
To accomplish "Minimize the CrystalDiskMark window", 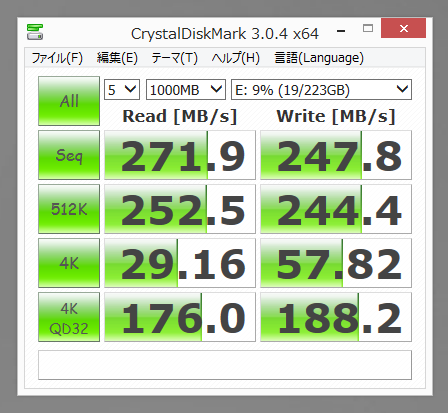I will coord(341,31).
